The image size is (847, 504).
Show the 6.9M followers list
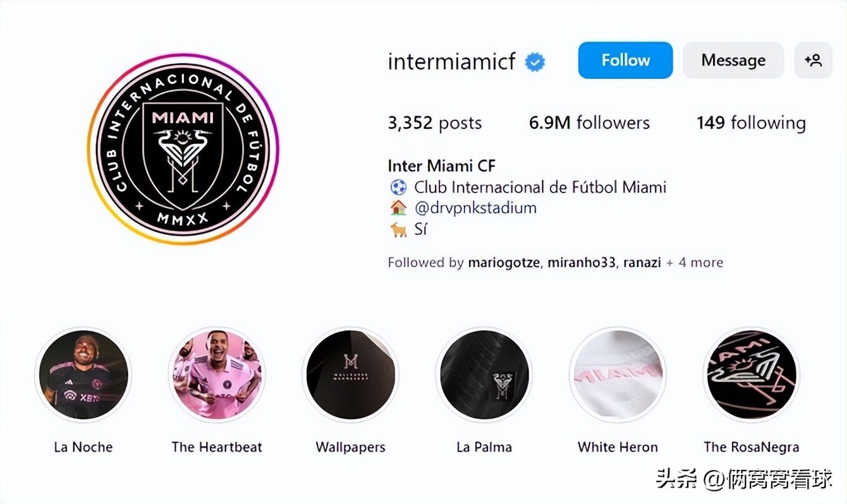pyautogui.click(x=589, y=123)
